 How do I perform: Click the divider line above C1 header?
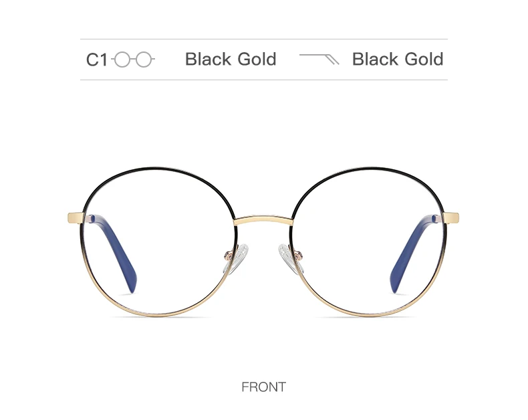263,39
